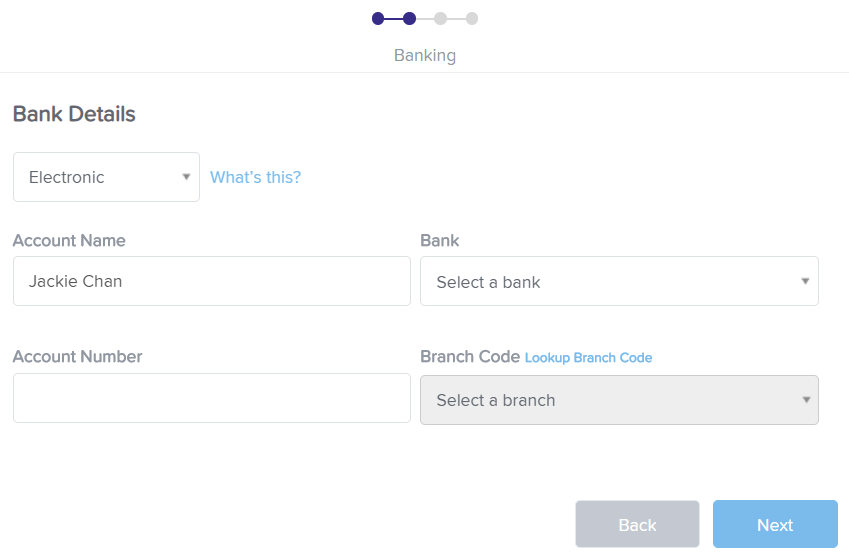
Task: Open the Select a branch dropdown
Action: pos(619,400)
